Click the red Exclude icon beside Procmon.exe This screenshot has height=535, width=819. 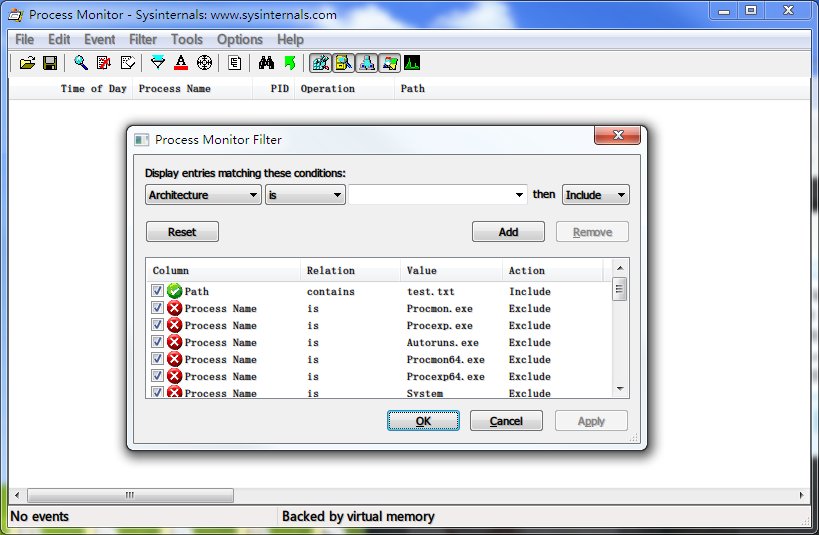point(174,308)
